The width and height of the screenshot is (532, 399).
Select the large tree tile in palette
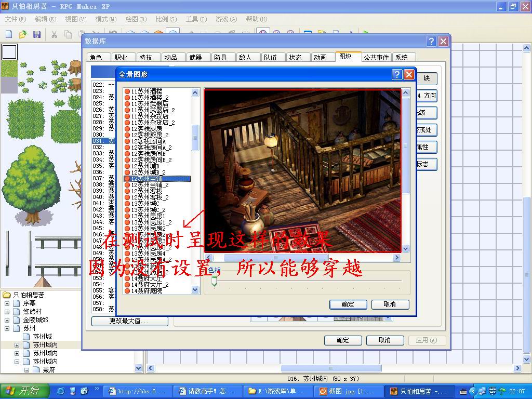click(x=32, y=185)
